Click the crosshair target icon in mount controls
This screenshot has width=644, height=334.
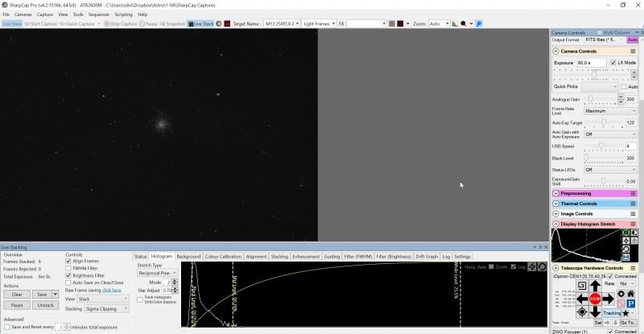pos(582,311)
